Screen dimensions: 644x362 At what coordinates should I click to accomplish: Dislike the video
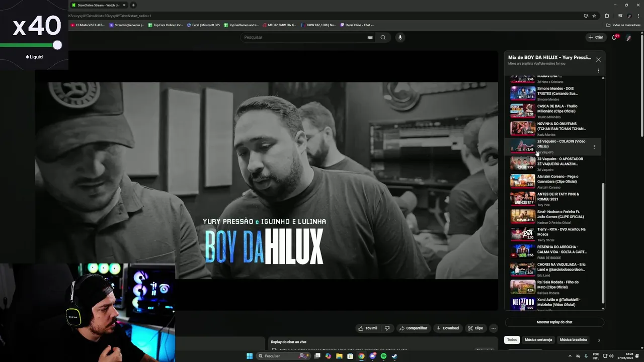click(x=387, y=328)
